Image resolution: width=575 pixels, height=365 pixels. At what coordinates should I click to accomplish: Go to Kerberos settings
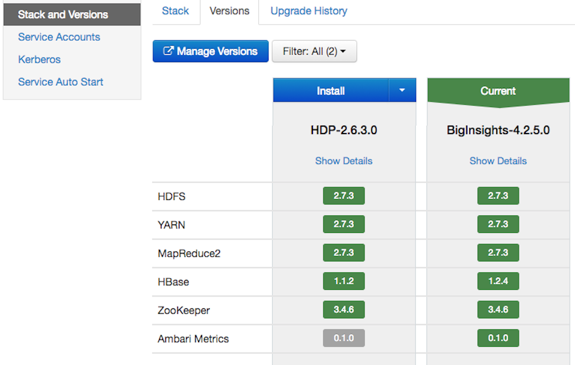coord(39,59)
